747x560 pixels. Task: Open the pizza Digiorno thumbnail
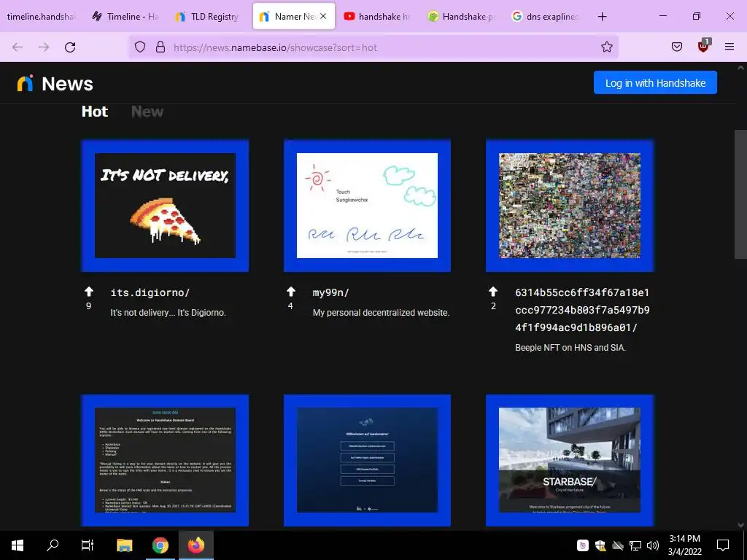(165, 205)
